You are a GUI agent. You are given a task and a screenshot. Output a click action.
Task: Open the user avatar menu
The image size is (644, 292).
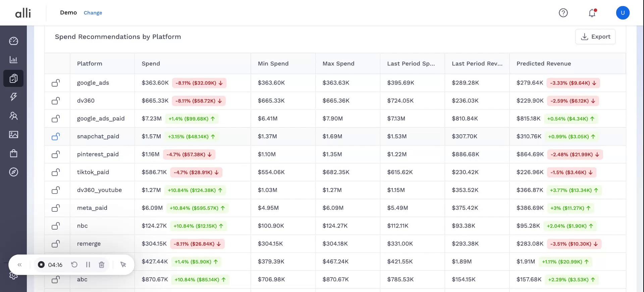(623, 13)
